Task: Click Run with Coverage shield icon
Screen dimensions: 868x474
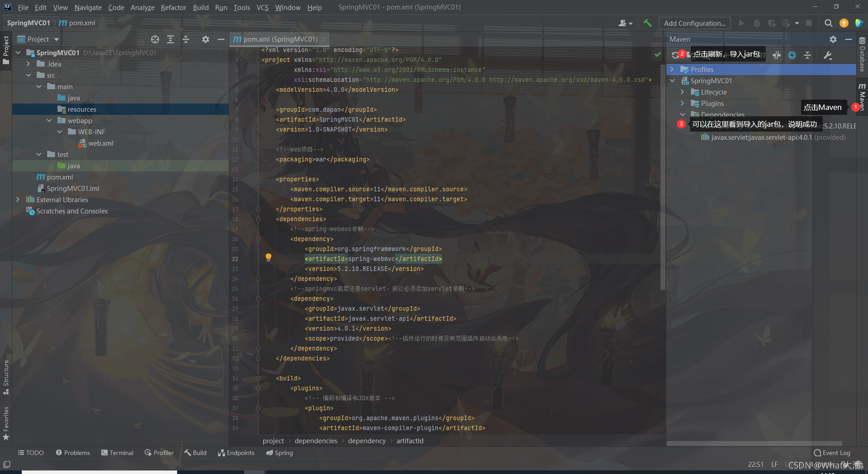Action: pyautogui.click(x=772, y=23)
